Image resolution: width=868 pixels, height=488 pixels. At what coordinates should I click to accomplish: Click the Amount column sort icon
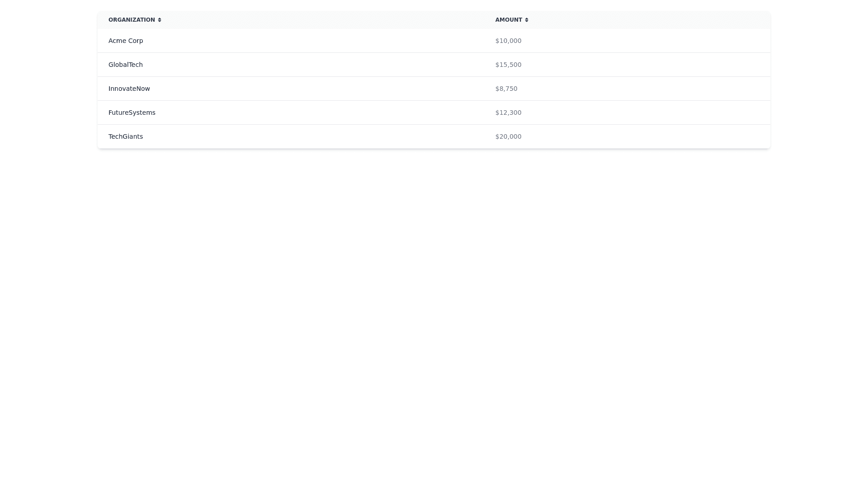(x=527, y=20)
